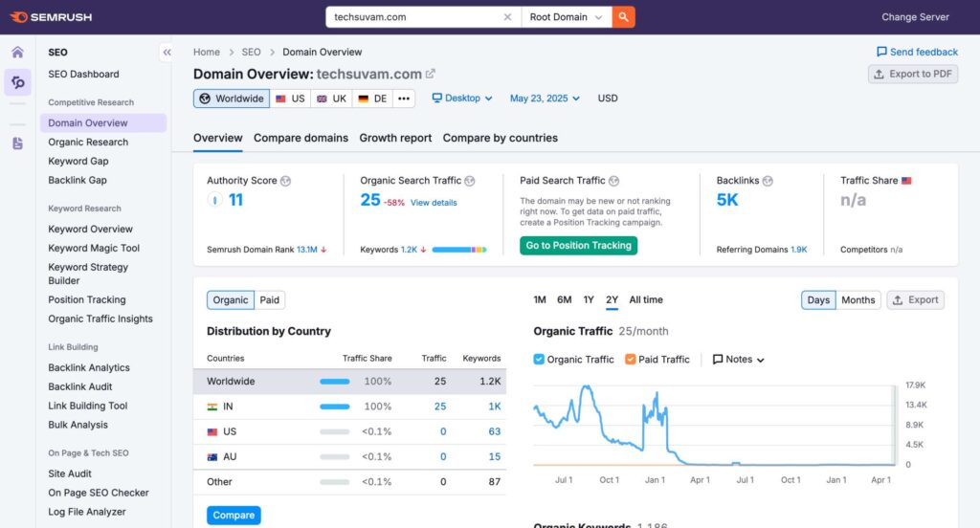Image resolution: width=980 pixels, height=528 pixels.
Task: Open more countries ellipsis button
Action: tap(404, 99)
